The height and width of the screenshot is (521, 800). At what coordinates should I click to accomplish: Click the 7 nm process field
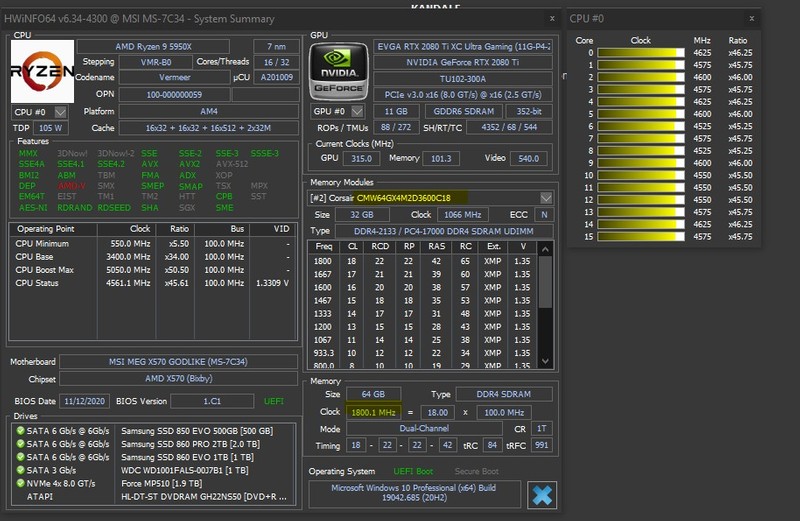coord(277,46)
